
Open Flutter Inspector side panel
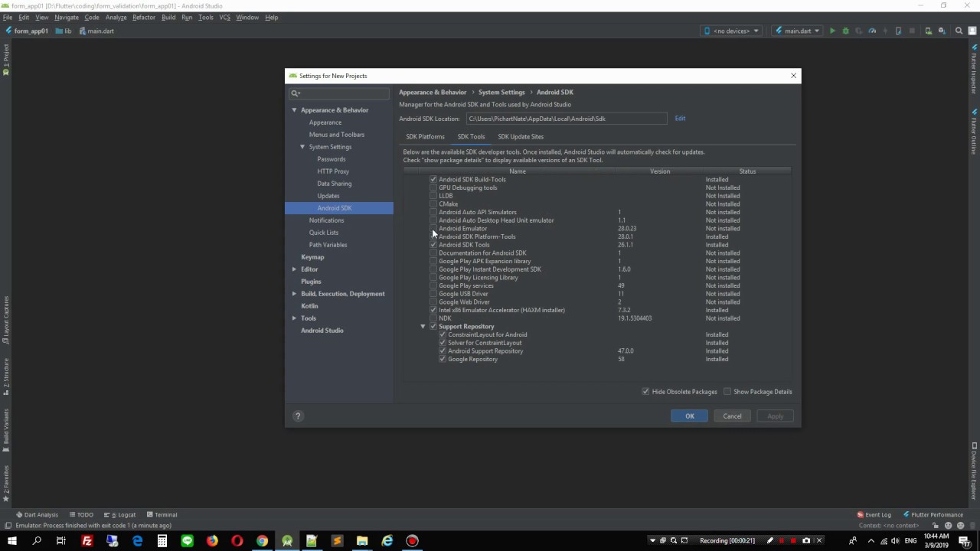point(974,69)
